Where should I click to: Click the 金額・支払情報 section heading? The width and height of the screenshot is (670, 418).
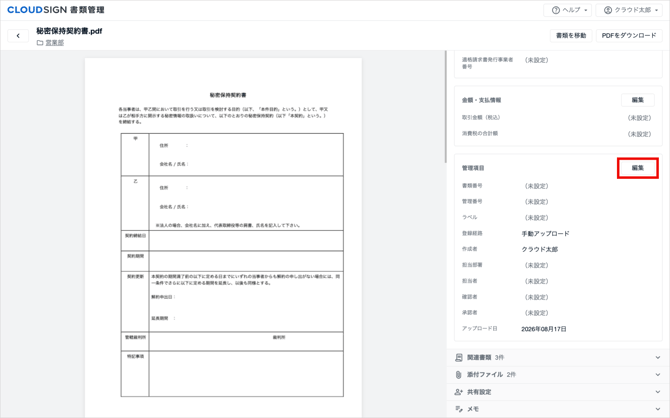(x=482, y=100)
